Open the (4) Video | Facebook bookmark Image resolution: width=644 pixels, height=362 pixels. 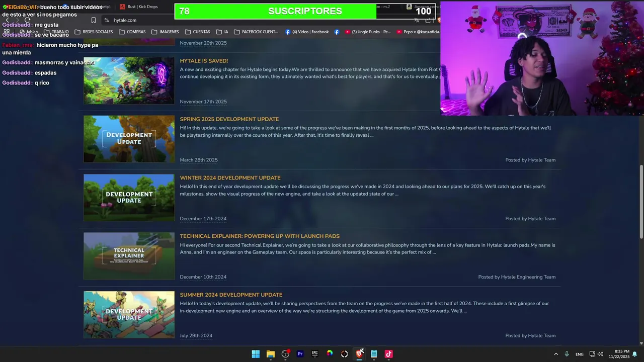point(307,32)
